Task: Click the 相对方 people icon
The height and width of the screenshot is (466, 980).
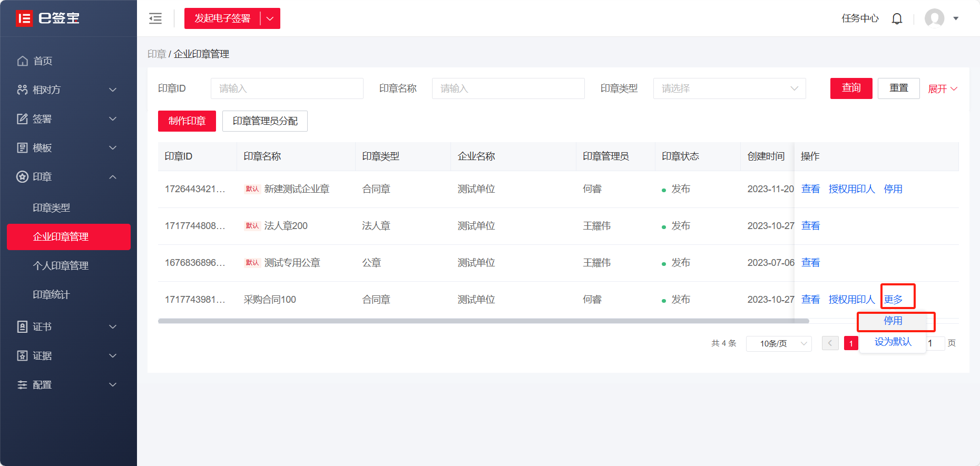Action: [22, 90]
